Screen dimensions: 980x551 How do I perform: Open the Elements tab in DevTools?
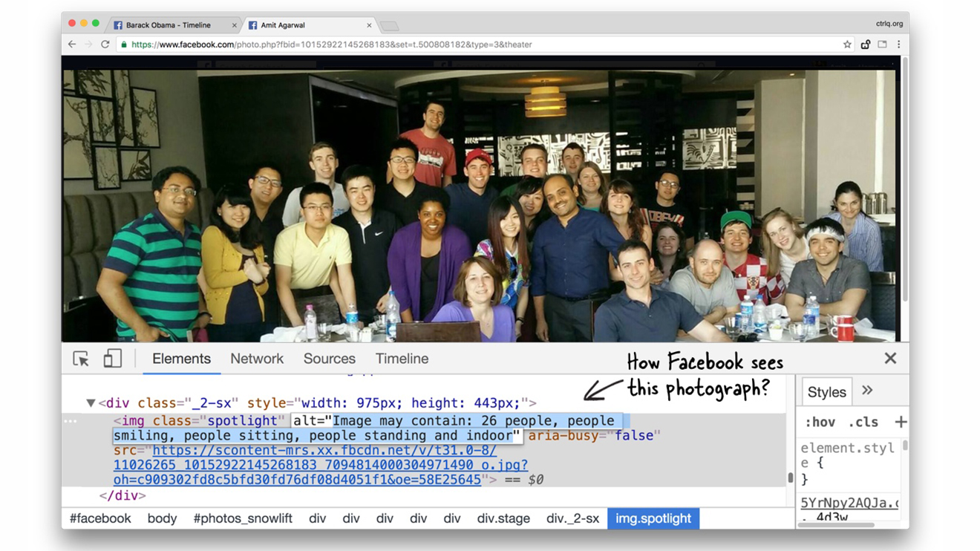coord(181,359)
